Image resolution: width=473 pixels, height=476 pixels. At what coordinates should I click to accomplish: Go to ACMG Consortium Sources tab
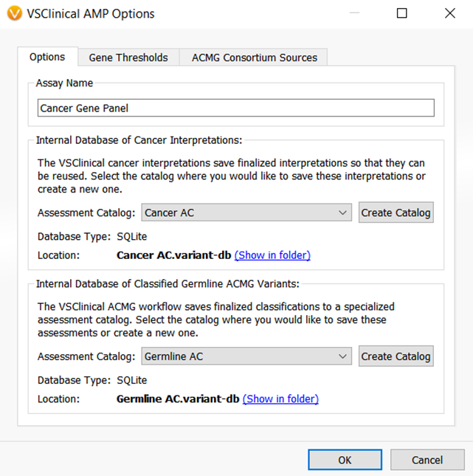[x=254, y=58]
